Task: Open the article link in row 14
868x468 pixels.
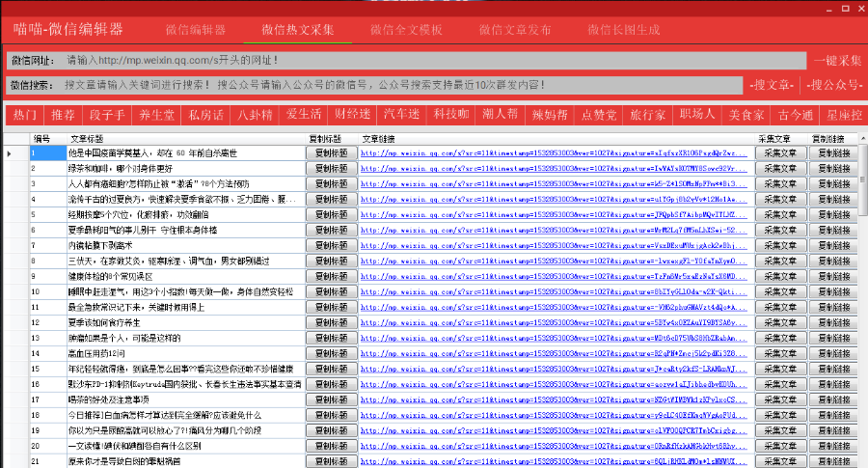Action: click(554, 353)
